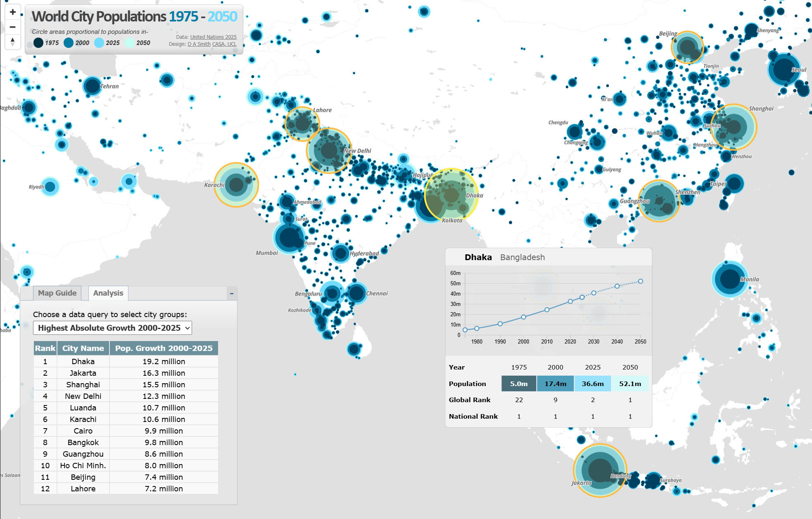Click the 2025 light blue legend circle

(99, 43)
